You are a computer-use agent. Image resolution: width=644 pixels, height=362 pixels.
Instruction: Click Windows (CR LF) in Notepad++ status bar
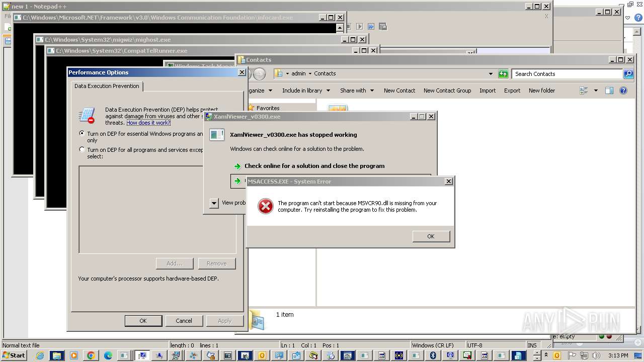click(x=433, y=345)
